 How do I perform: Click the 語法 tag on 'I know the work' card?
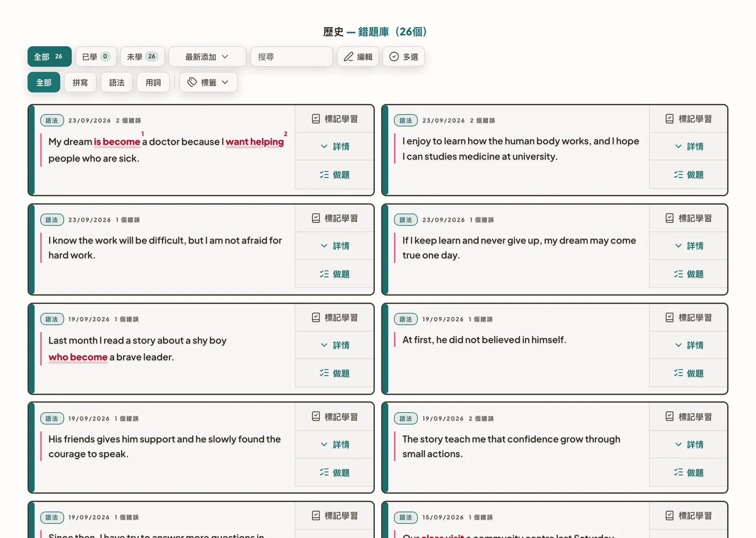pos(52,220)
